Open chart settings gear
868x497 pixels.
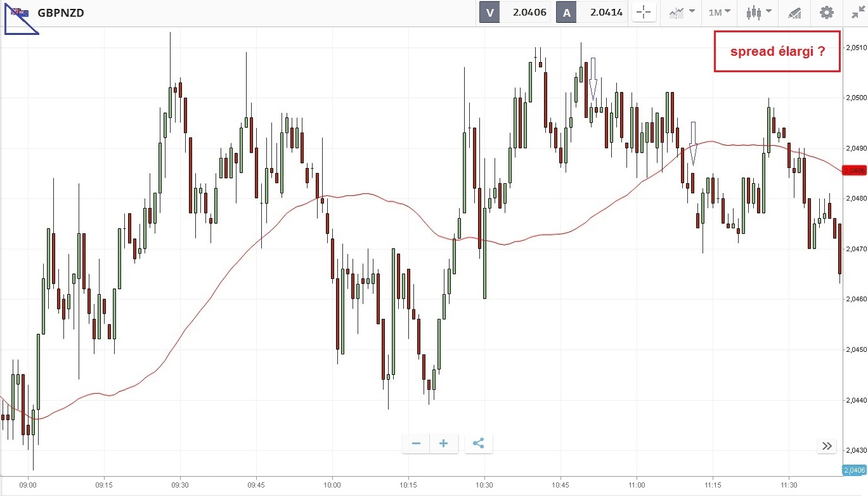point(826,12)
